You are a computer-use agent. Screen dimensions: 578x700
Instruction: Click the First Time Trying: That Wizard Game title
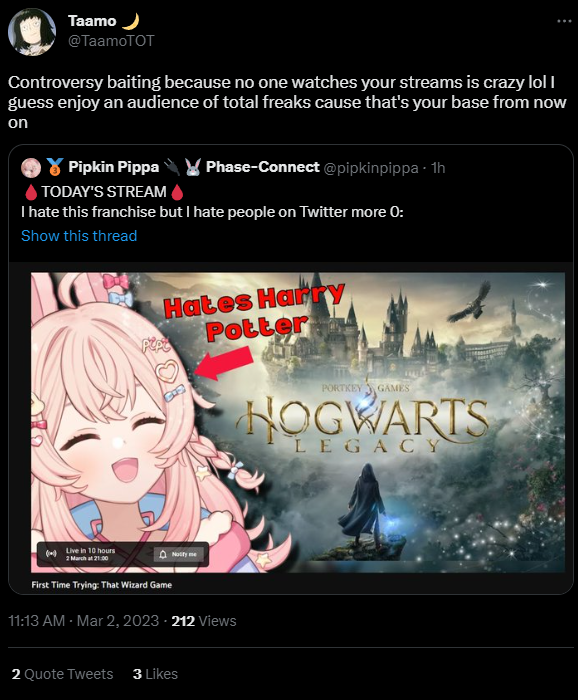[102, 585]
